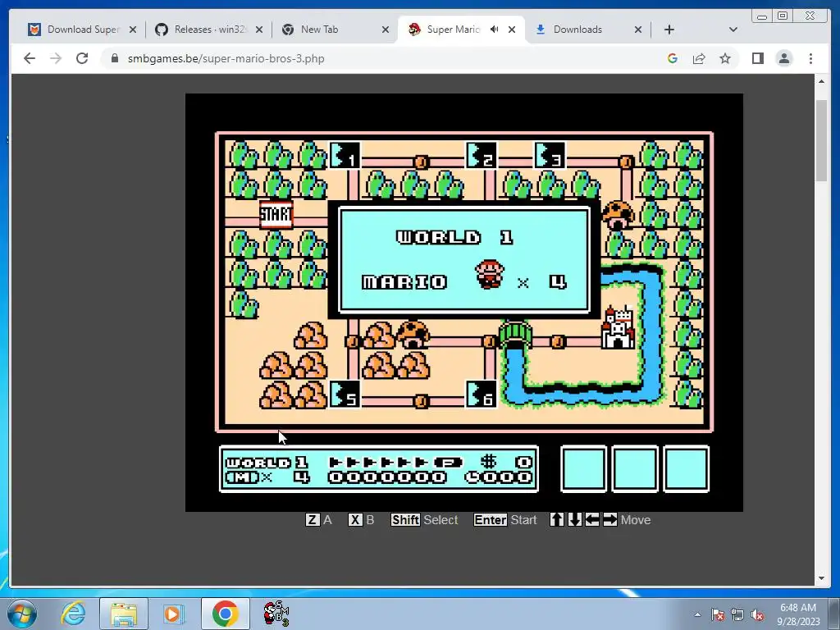Click level 6 tile on the map
The image size is (840, 630).
click(x=481, y=395)
